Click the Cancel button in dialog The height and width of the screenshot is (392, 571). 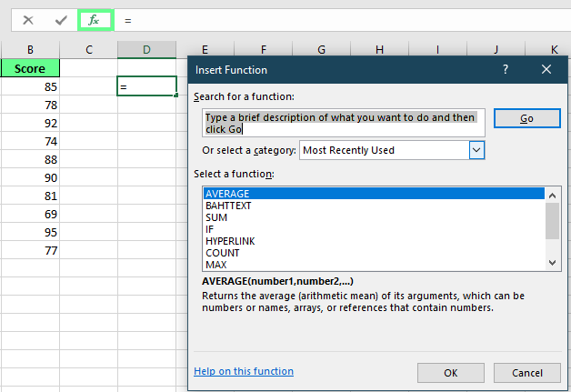[527, 373]
